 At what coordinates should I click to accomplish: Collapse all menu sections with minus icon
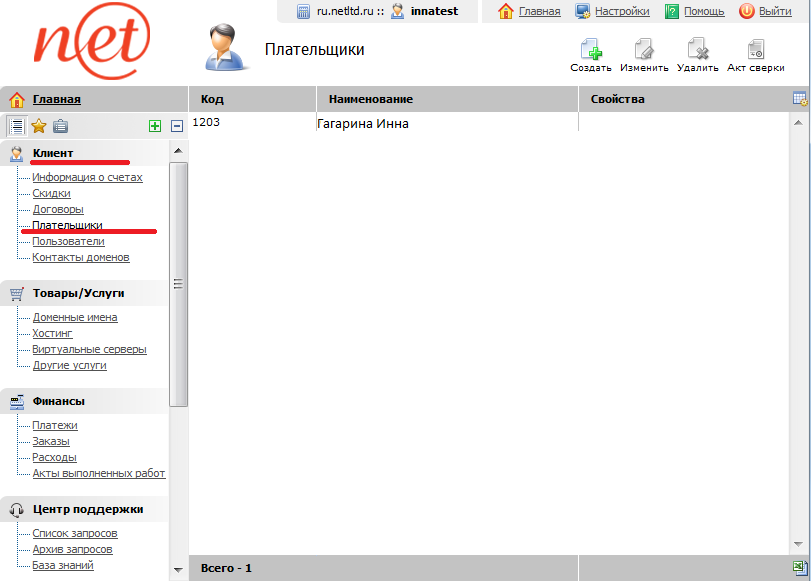[x=177, y=126]
